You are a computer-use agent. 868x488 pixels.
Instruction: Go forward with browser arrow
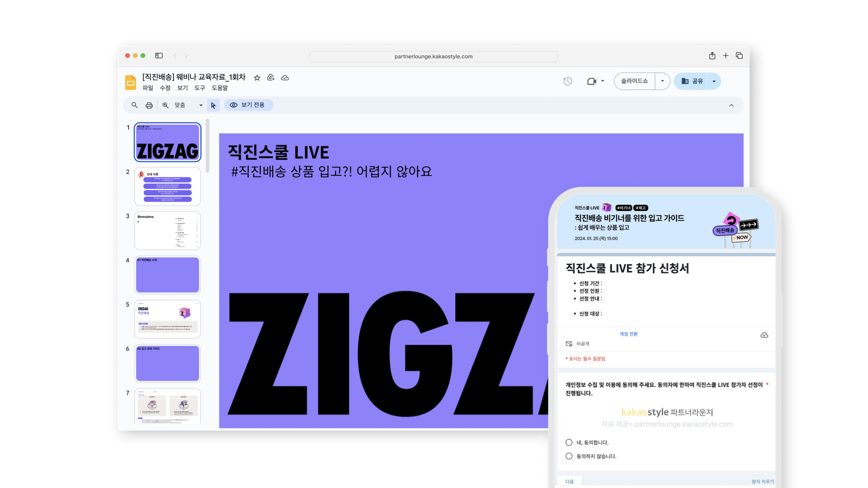click(x=186, y=56)
